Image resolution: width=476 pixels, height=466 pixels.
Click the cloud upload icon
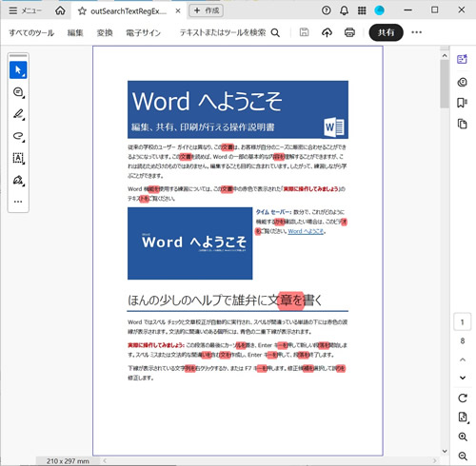point(327,32)
